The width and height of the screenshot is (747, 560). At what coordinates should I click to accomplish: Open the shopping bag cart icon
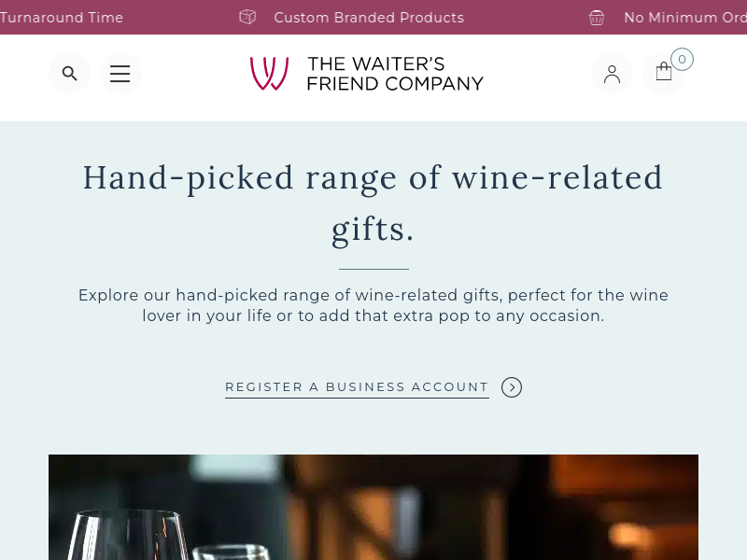coord(664,73)
